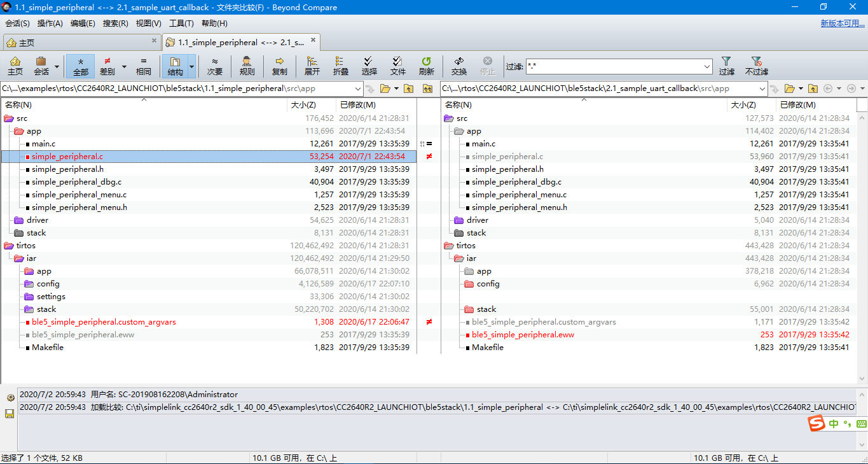Click up one level on both sides icon
868x464 pixels.
pos(427,88)
